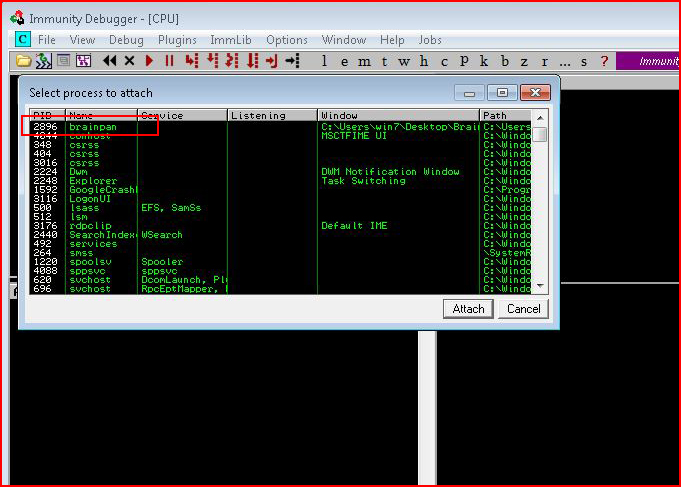681x487 pixels.
Task: Click process list scrollbar down arrow
Action: tap(540, 286)
